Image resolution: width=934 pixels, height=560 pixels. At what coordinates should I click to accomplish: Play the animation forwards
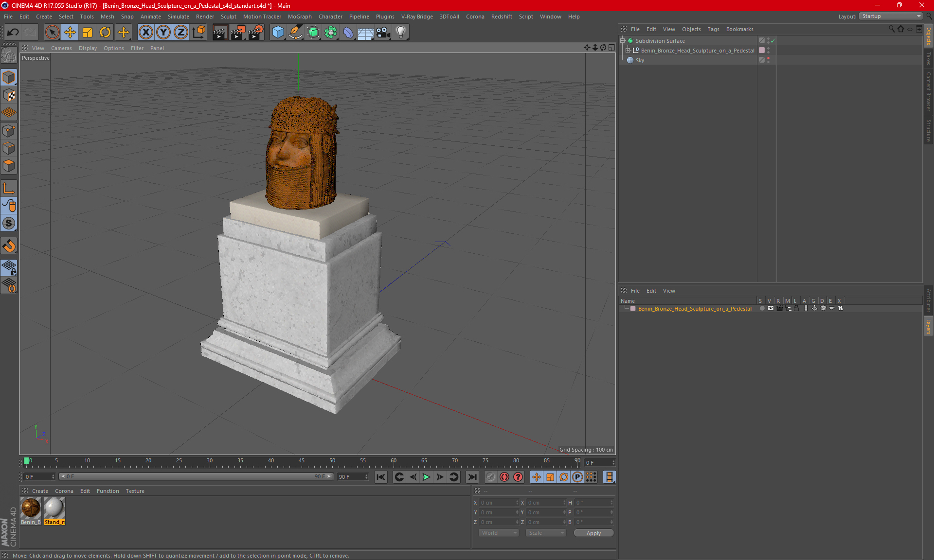426,477
